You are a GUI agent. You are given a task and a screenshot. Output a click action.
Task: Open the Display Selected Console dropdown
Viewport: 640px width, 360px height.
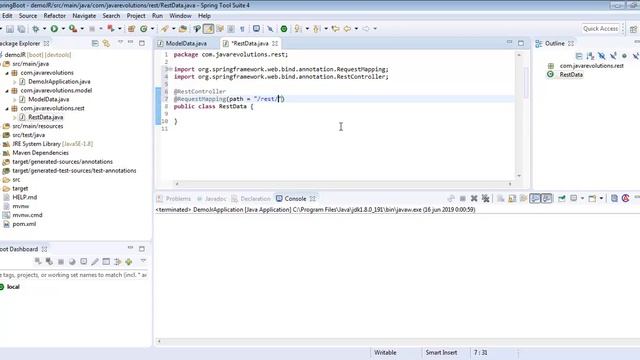[582, 198]
